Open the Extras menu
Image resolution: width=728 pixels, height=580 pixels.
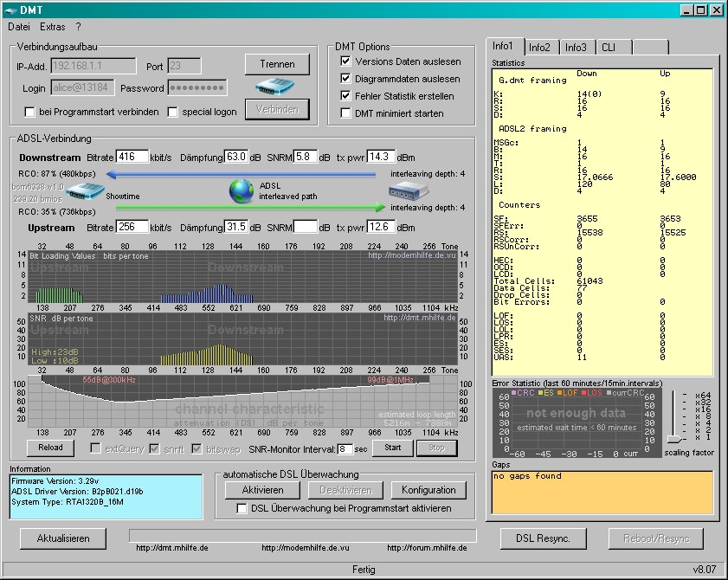point(52,27)
